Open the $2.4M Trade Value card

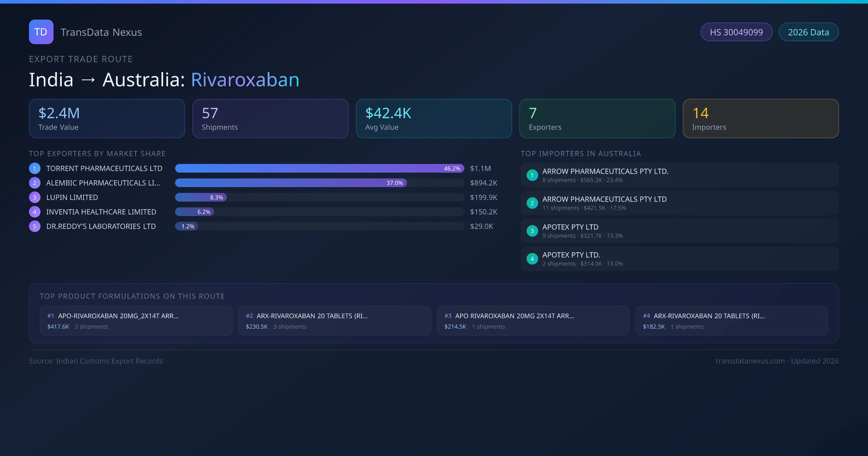(107, 119)
